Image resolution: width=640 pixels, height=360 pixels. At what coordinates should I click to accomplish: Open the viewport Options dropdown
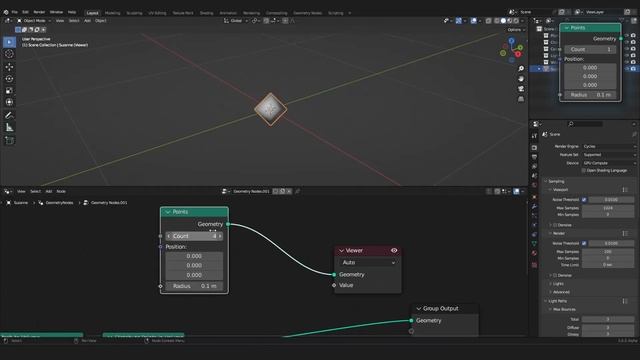(516, 30)
